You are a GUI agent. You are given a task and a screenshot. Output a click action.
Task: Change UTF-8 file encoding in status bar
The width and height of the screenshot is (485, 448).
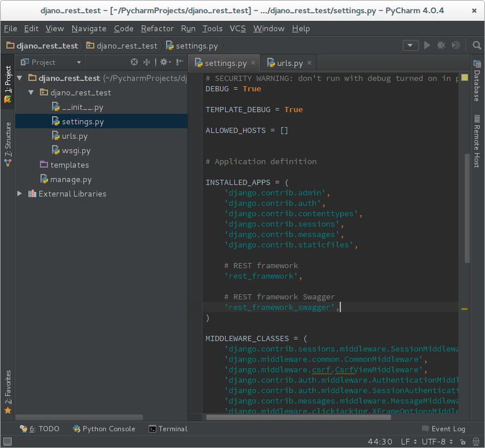[x=437, y=442]
